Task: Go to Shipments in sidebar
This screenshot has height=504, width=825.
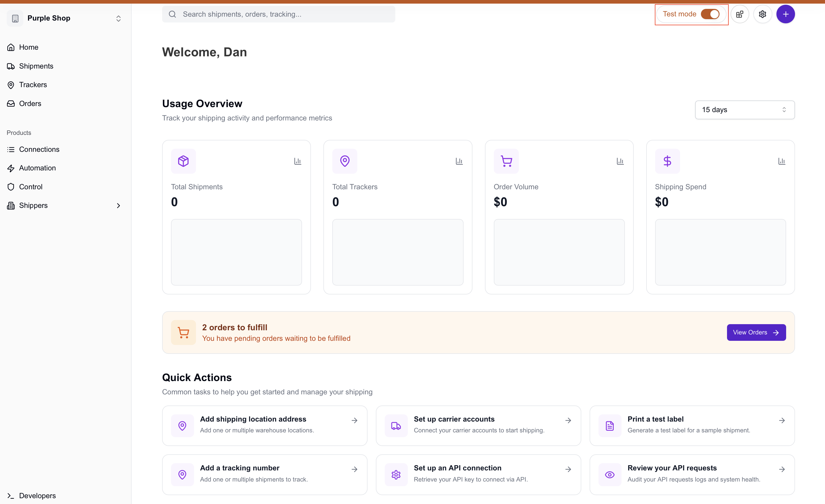Action: point(36,66)
